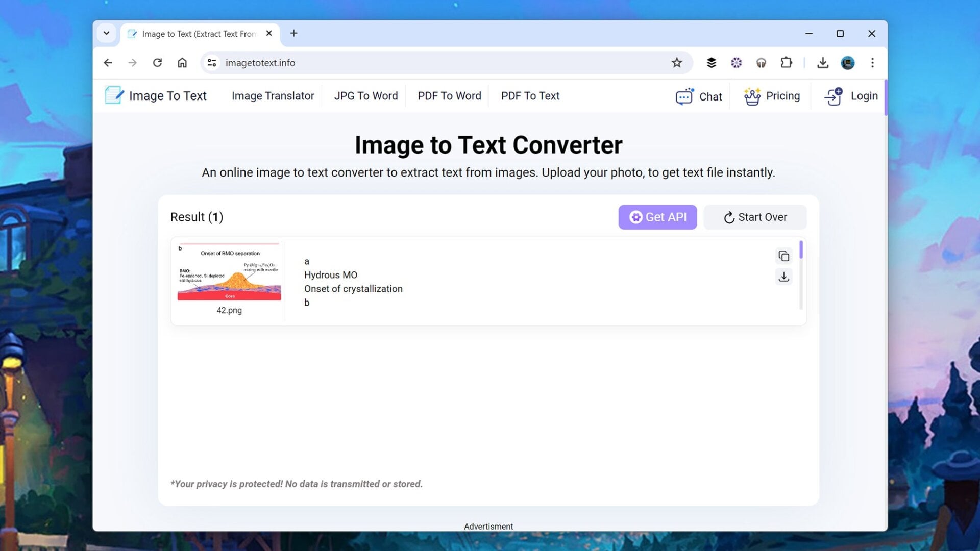Open the browser downloads icon
Image resolution: width=980 pixels, height=551 pixels.
point(823,63)
